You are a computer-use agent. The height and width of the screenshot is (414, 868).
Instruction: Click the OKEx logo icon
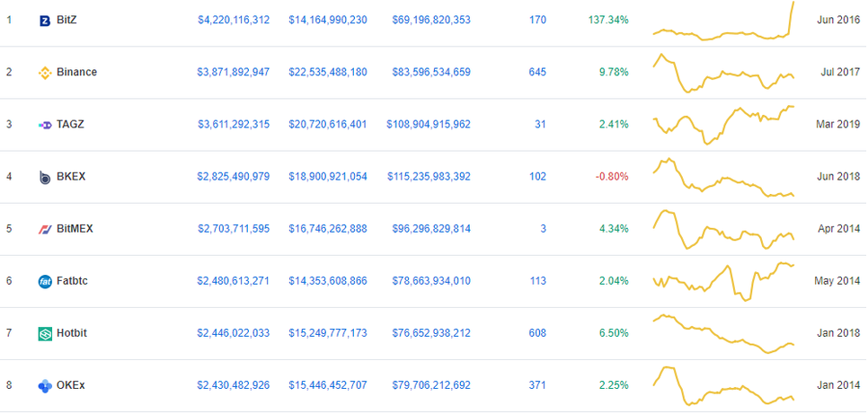tap(45, 386)
